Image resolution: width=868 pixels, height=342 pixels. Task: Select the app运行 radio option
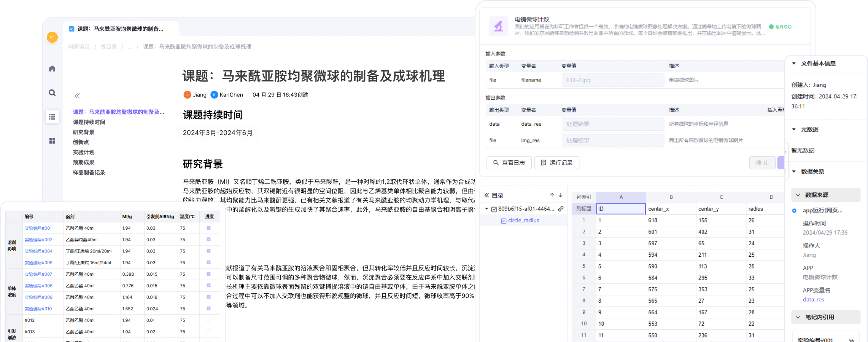(794, 211)
